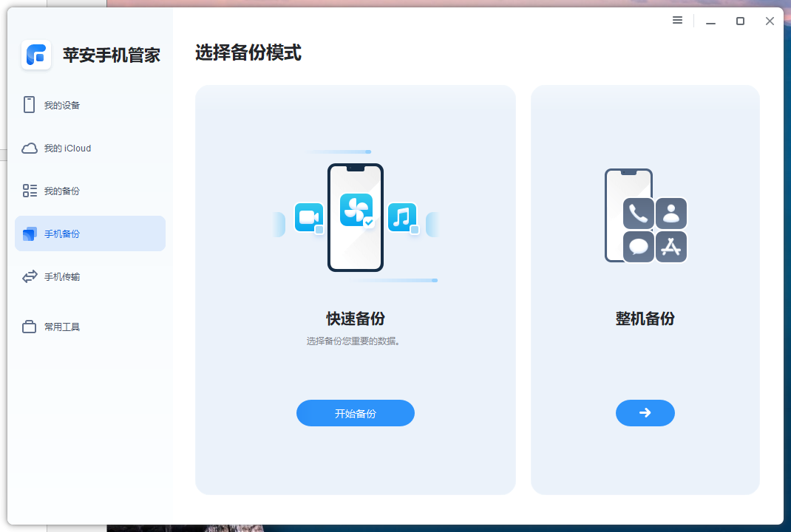Select the 常用工具 toolbox icon
This screenshot has width=791, height=532.
tap(30, 326)
